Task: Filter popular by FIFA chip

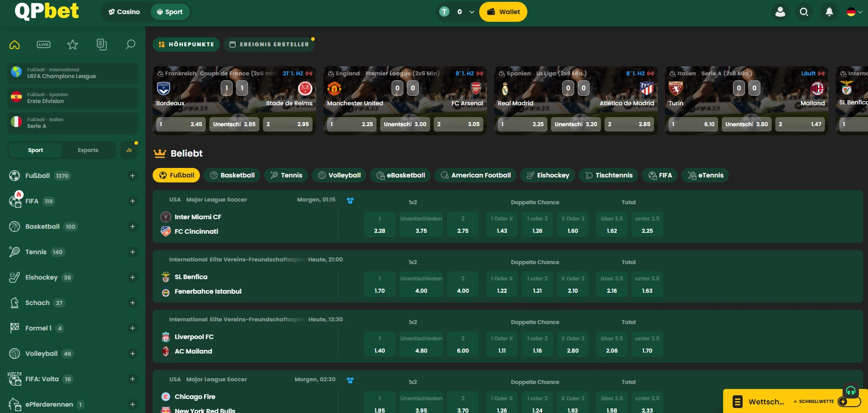Action: (660, 175)
